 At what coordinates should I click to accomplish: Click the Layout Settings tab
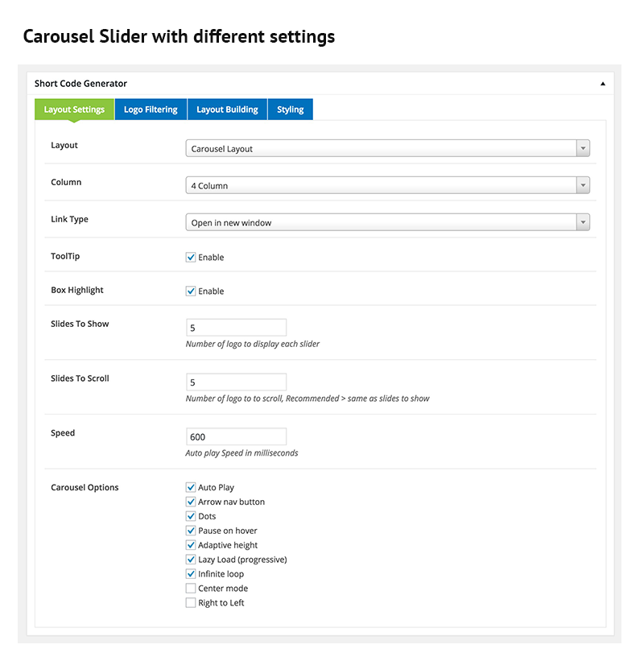pyautogui.click(x=74, y=110)
